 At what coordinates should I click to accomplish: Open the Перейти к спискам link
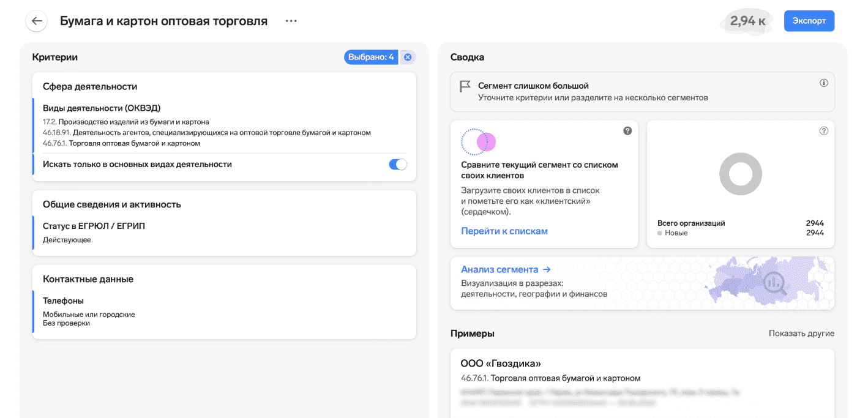pyautogui.click(x=504, y=231)
